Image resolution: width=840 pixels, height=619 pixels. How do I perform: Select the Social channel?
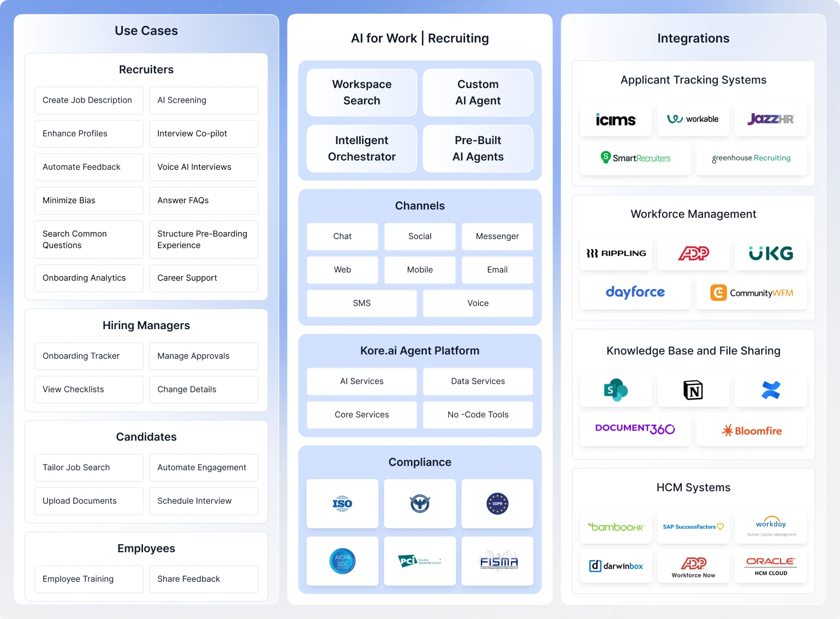[420, 236]
